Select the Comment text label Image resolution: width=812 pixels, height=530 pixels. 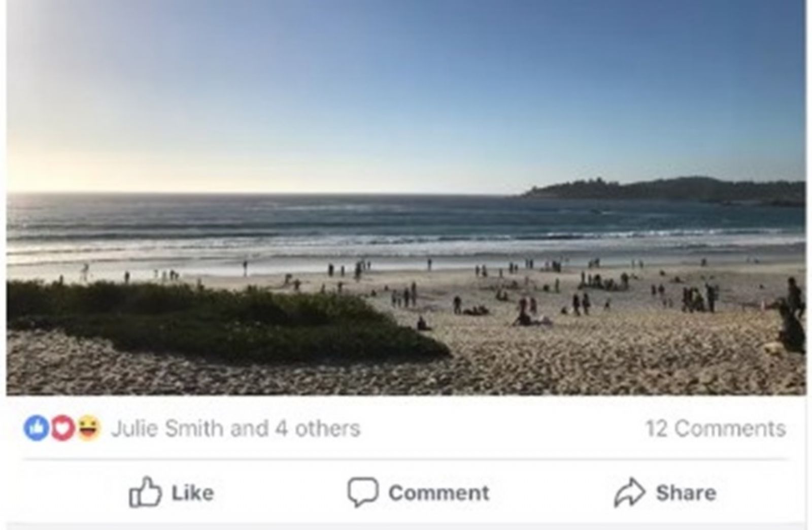(439, 493)
